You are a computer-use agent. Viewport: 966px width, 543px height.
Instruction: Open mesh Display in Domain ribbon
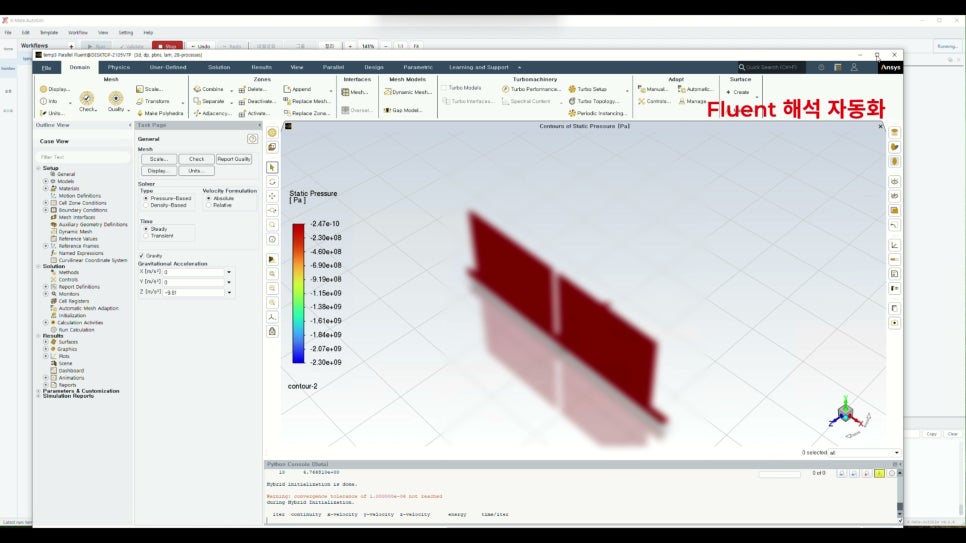55,89
